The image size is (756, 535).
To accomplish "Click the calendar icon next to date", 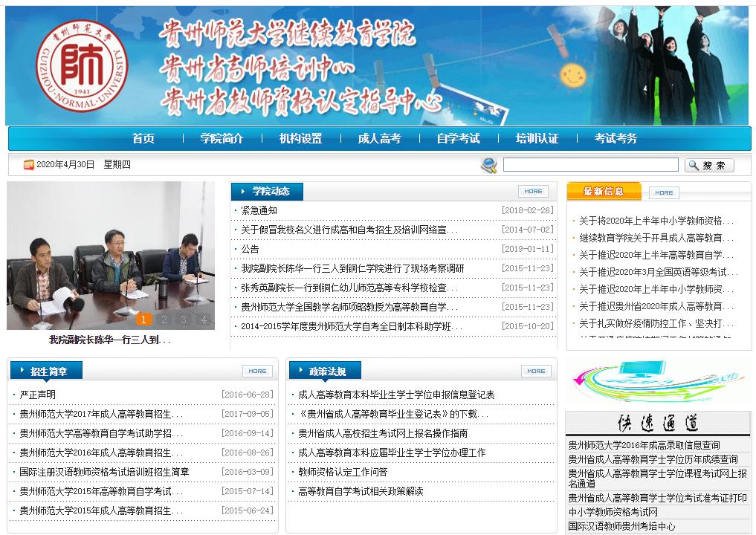I will pyautogui.click(x=28, y=165).
